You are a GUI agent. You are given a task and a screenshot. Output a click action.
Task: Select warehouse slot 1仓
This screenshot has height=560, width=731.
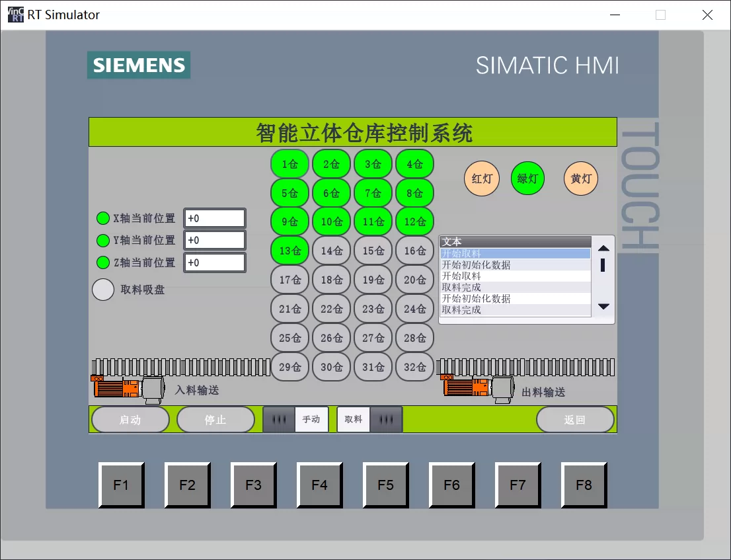pyautogui.click(x=289, y=164)
